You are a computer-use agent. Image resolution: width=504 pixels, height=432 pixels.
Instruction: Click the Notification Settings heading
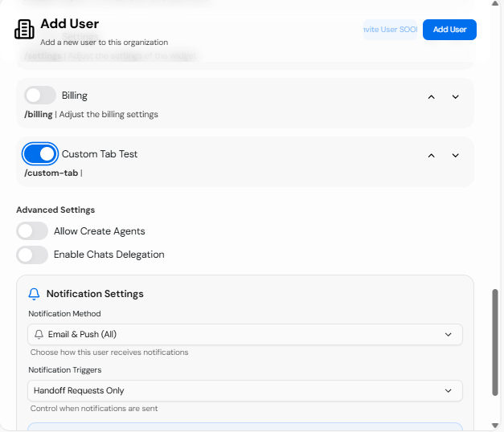[x=95, y=294]
